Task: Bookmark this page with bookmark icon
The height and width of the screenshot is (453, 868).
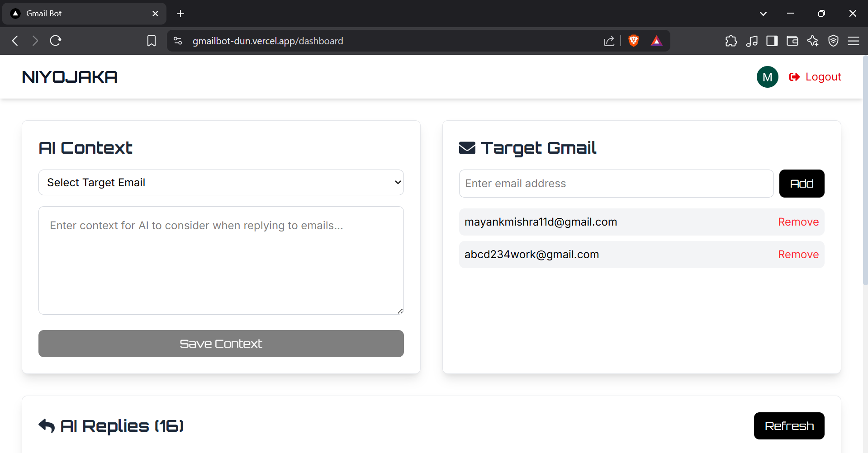Action: tap(152, 41)
